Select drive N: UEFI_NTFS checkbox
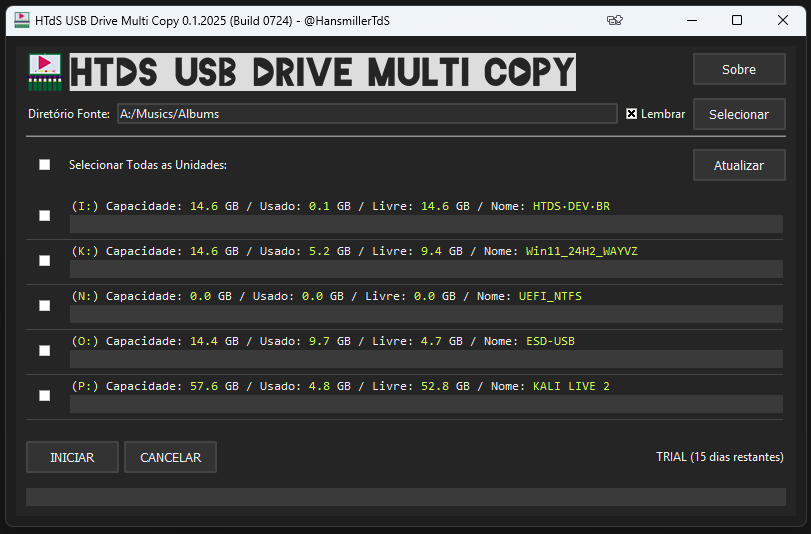Image resolution: width=811 pixels, height=534 pixels. pos(45,305)
